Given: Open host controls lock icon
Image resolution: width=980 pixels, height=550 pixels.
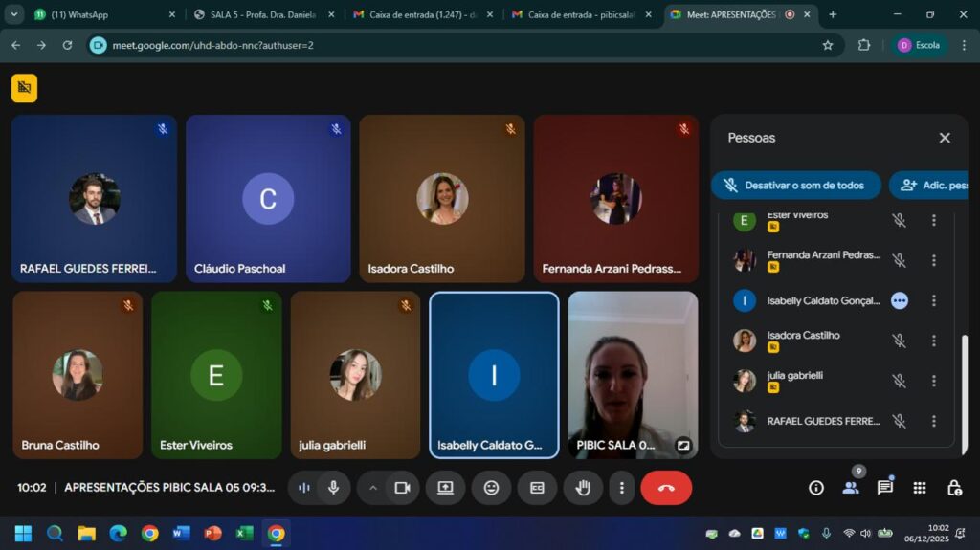Looking at the screenshot, I should 954,488.
